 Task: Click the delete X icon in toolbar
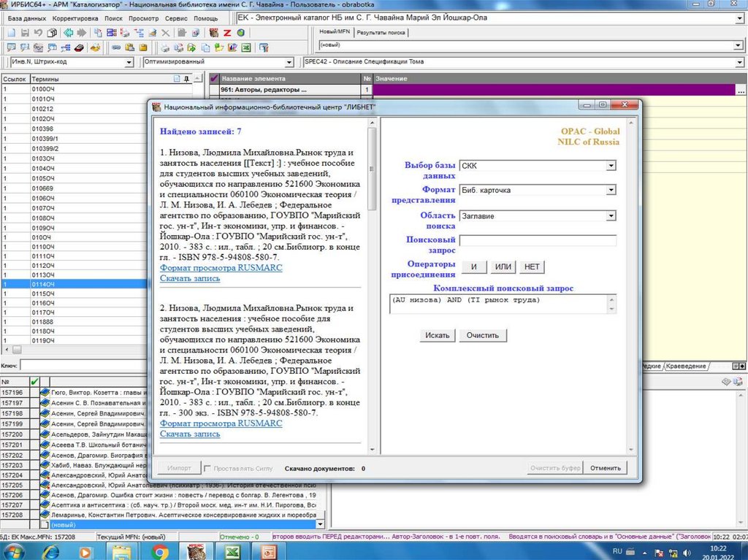(x=166, y=33)
